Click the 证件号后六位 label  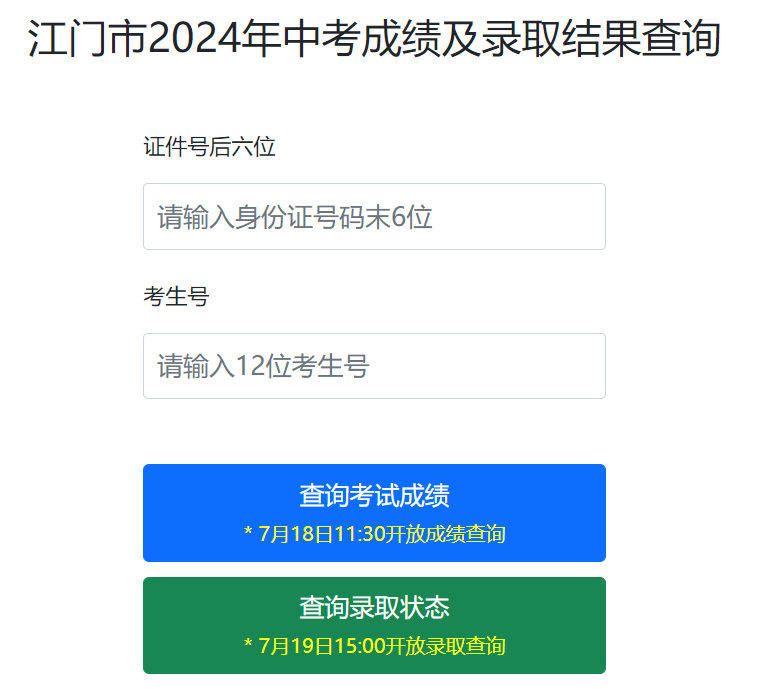209,148
